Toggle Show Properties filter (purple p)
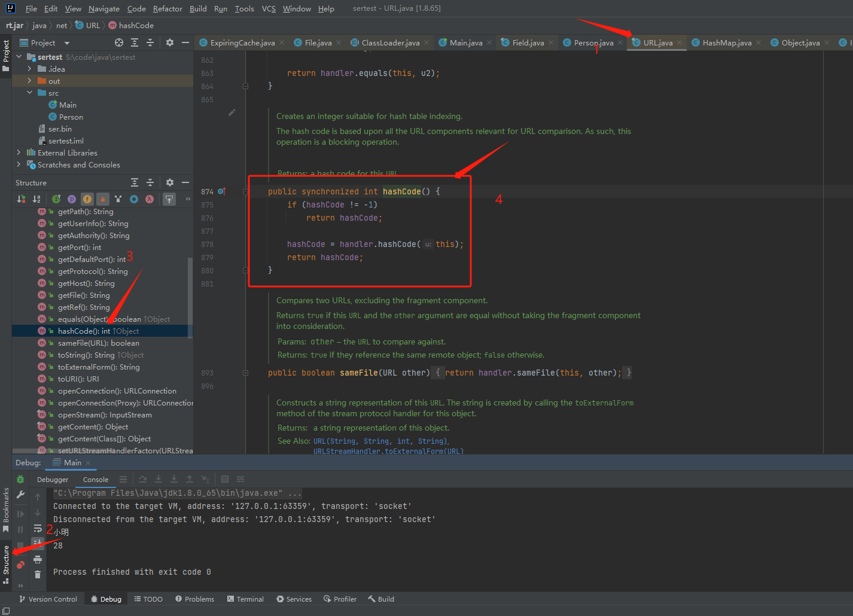Viewport: 853px width, 616px height. pyautogui.click(x=72, y=199)
